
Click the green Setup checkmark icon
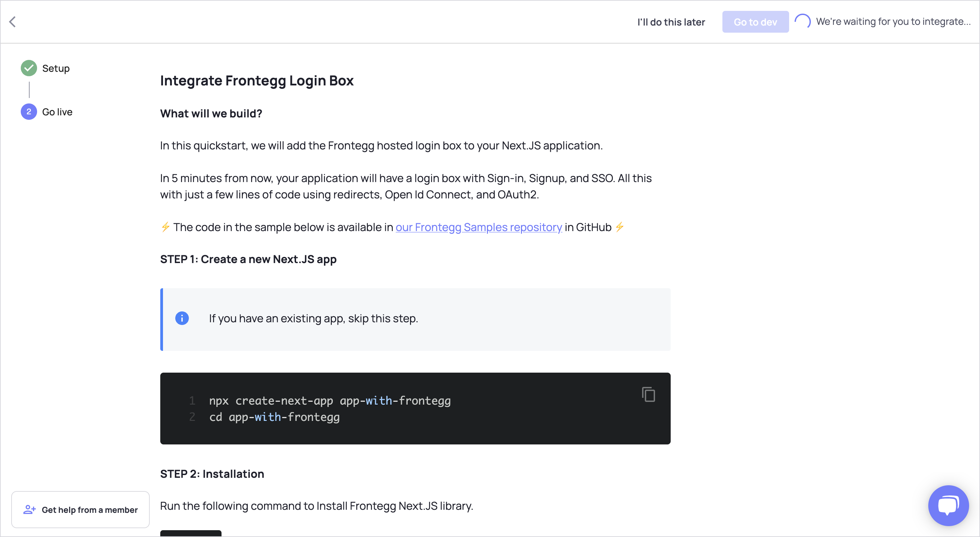click(x=29, y=68)
